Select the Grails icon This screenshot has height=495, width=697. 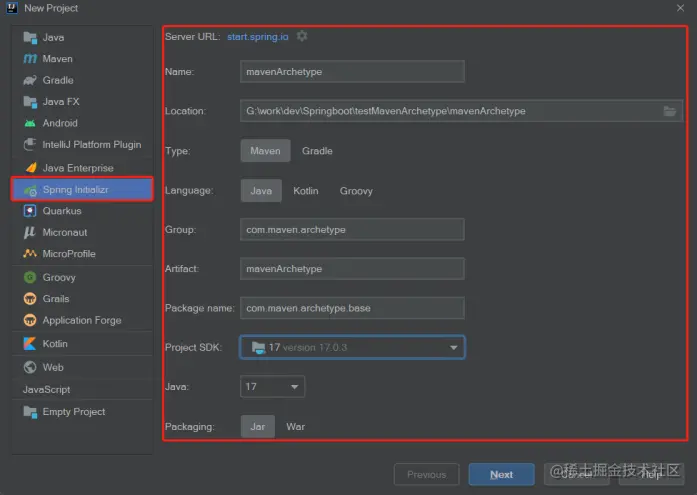pos(30,299)
